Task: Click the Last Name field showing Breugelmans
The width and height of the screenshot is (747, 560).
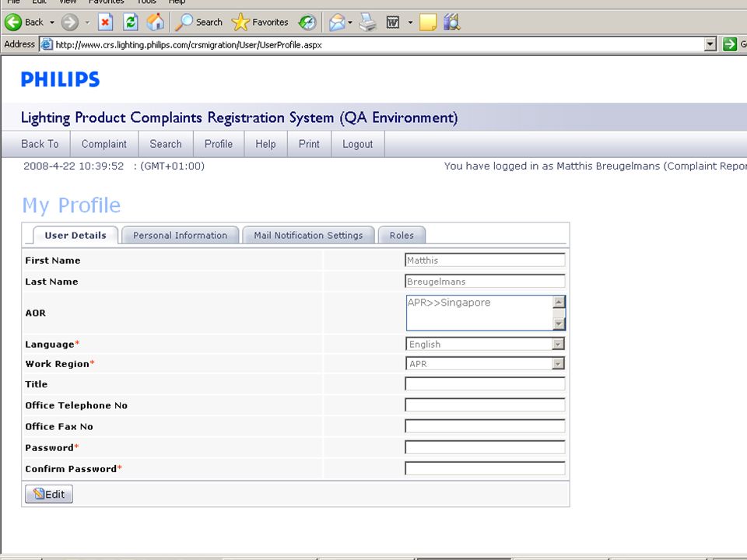Action: (x=485, y=281)
